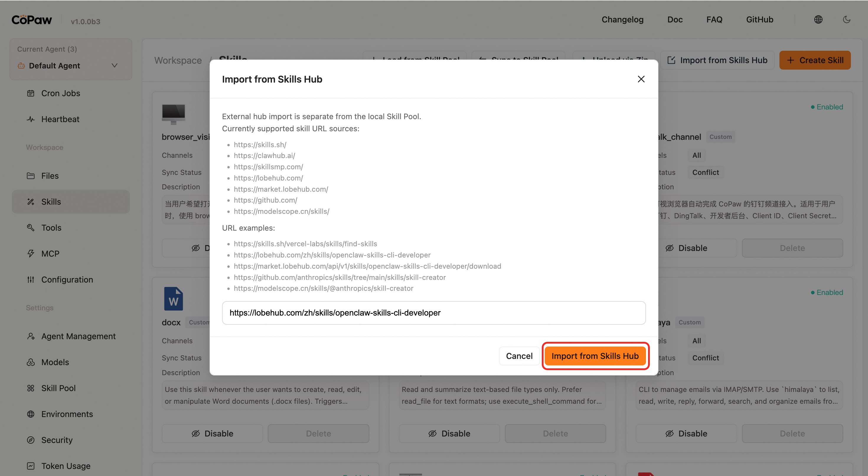Open the Changelog menu item

point(622,19)
